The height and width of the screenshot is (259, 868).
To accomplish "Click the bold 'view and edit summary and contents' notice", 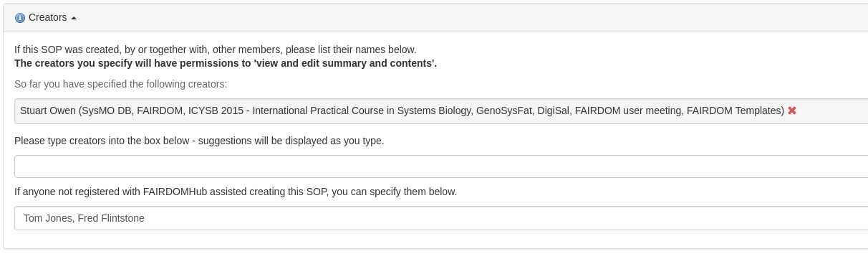I will [226, 63].
